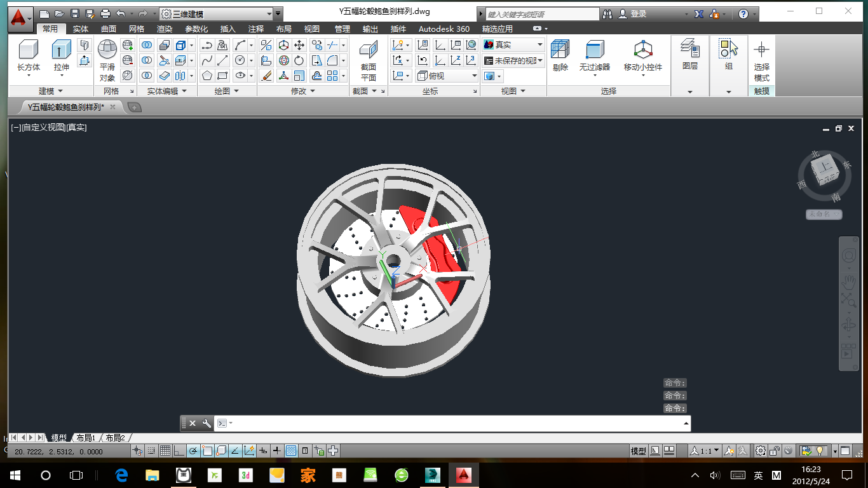
Task: Toggle the toolbar lock padlock in status bar
Action: click(x=775, y=451)
